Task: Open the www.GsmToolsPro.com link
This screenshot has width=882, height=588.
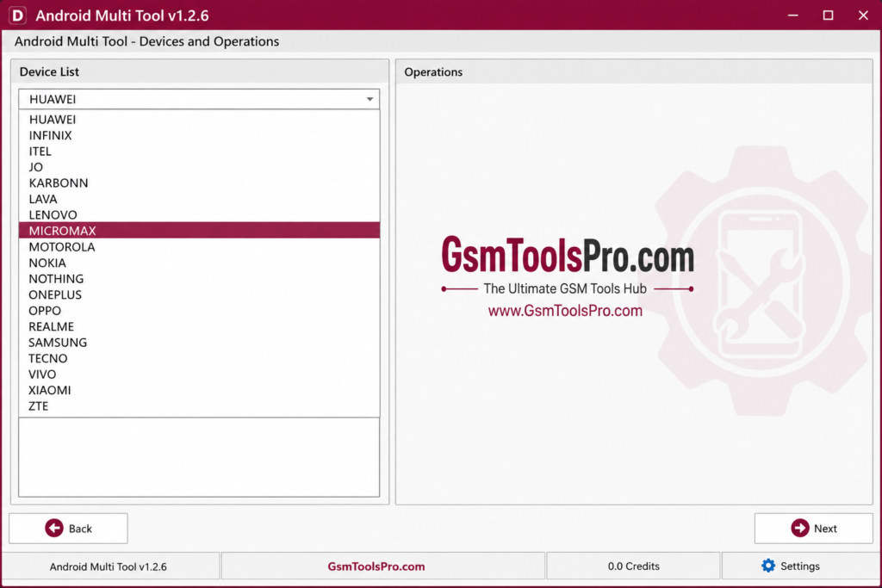Action: [565, 311]
